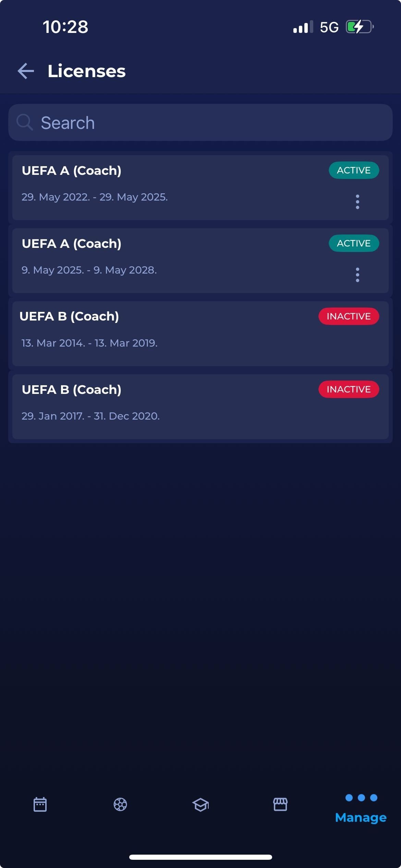
Task: Tap ACTIVE badge on 2025–2028 license
Action: click(354, 243)
